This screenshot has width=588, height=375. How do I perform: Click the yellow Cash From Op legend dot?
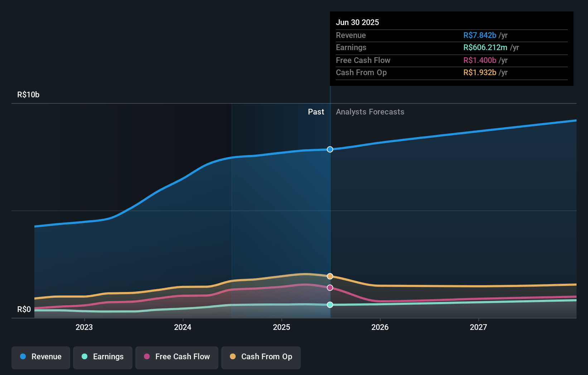tap(233, 357)
